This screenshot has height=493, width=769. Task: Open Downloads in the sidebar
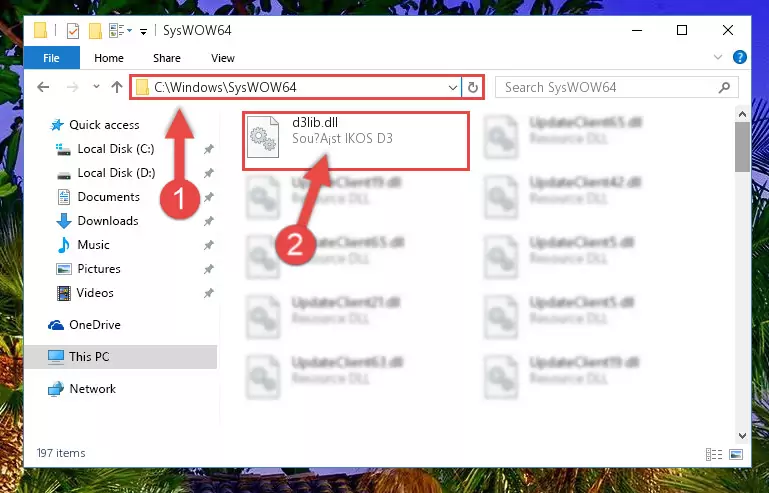[x=108, y=221]
